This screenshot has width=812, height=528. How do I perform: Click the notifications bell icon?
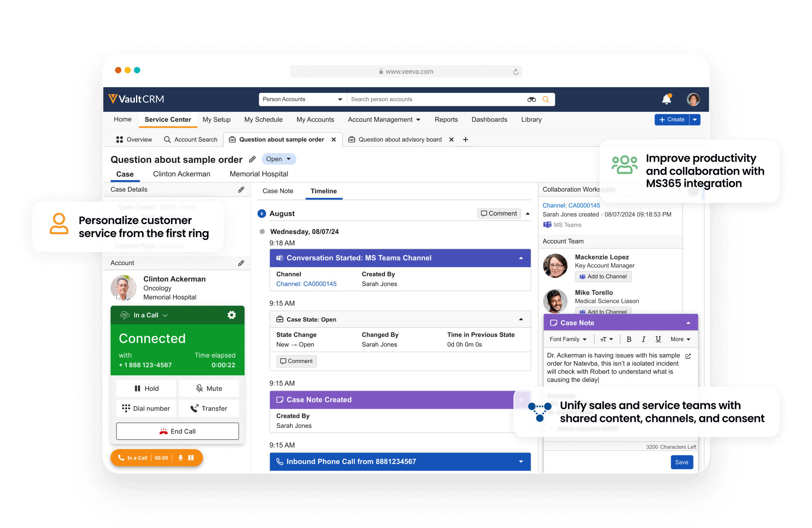click(666, 99)
